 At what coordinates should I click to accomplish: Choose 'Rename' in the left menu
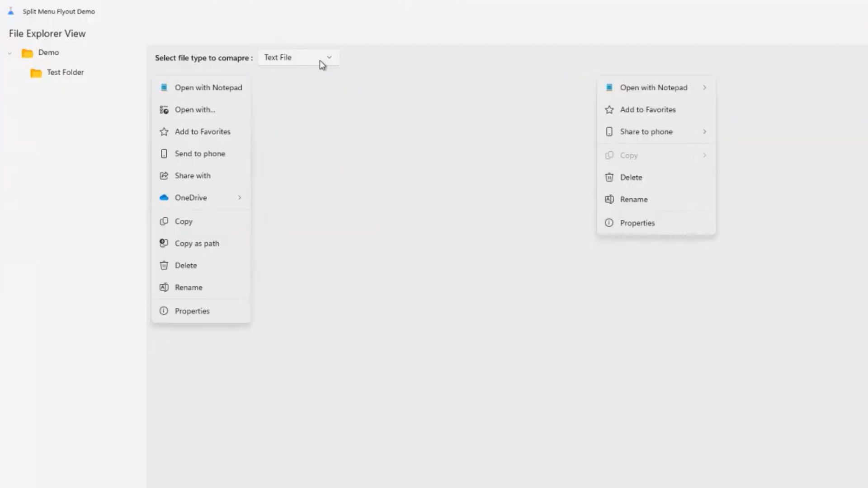tap(201, 287)
